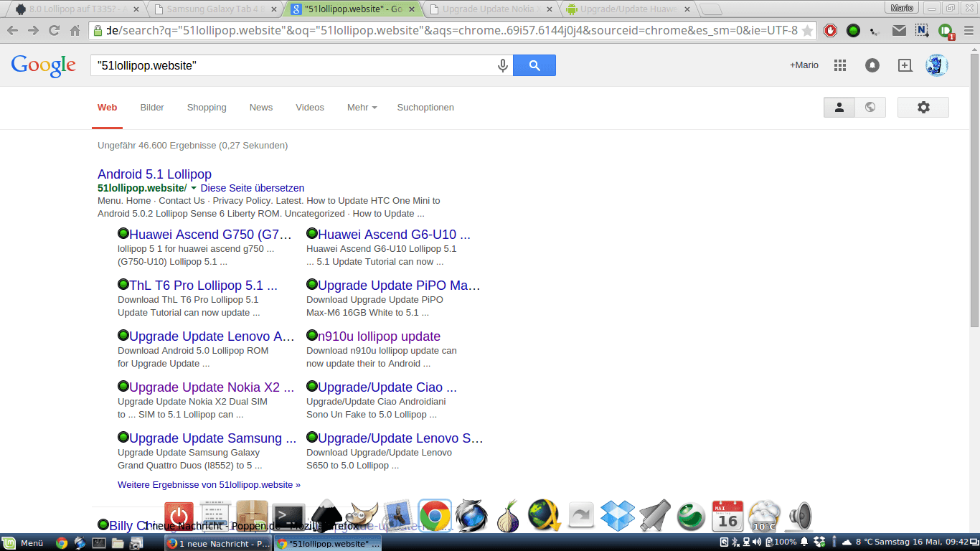Open Upgrade/Update Lenovo S650 sitelink
This screenshot has height=551, width=980.
coord(400,438)
